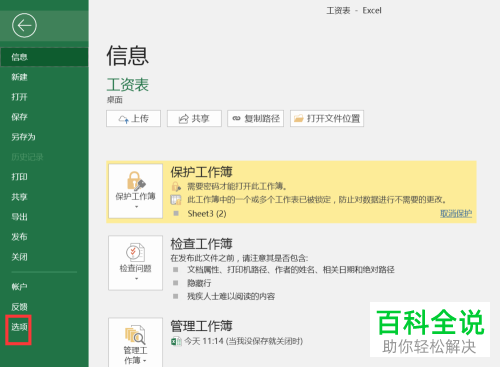This screenshot has height=367, width=500.
Task: Click the 保护工作簿 heading
Action: click(201, 172)
